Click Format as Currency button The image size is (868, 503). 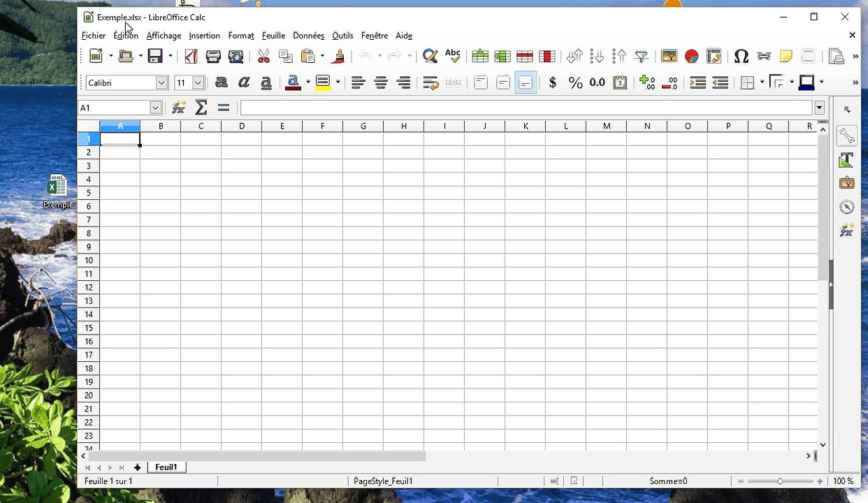(553, 82)
